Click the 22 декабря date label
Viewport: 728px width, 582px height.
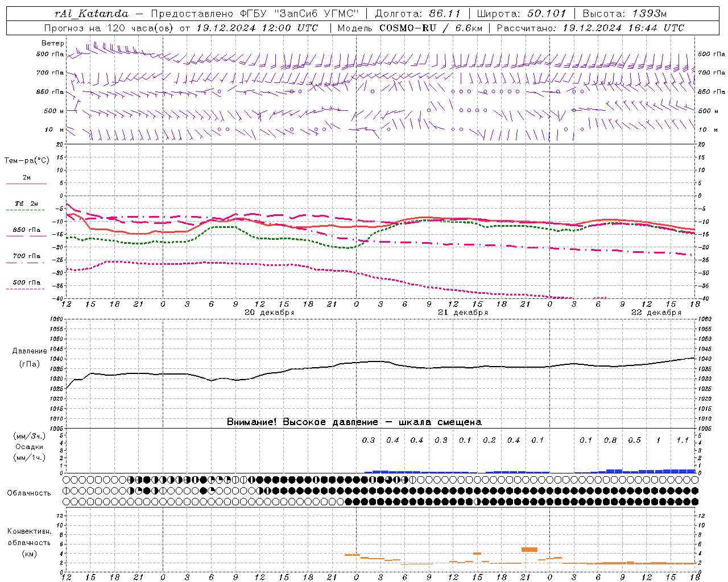click(x=656, y=313)
